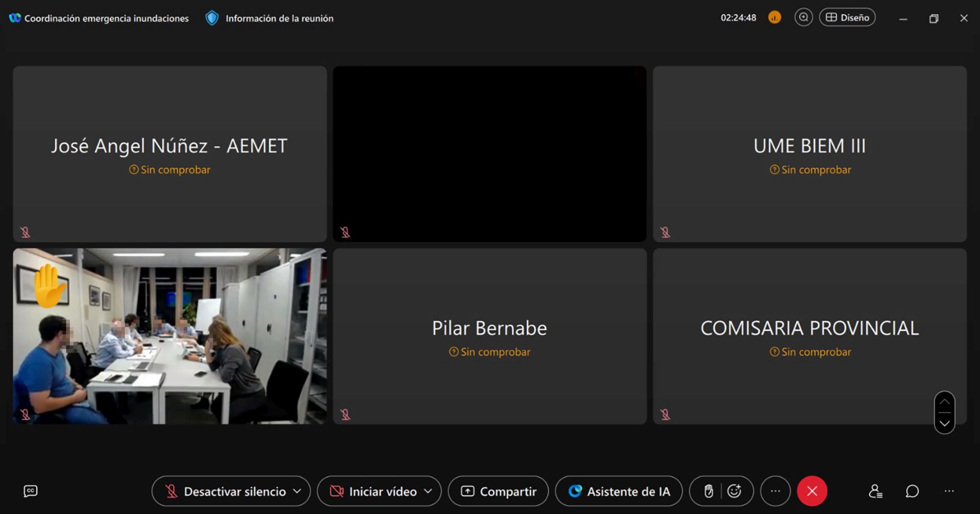The width and height of the screenshot is (980, 514).
Task: Open more options menu beside reactions
Action: click(775, 491)
